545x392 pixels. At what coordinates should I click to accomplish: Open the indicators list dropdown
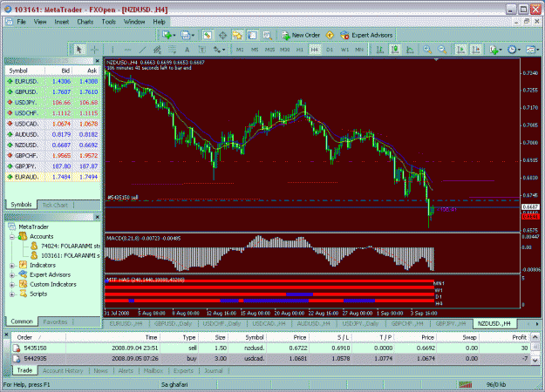tap(495, 50)
